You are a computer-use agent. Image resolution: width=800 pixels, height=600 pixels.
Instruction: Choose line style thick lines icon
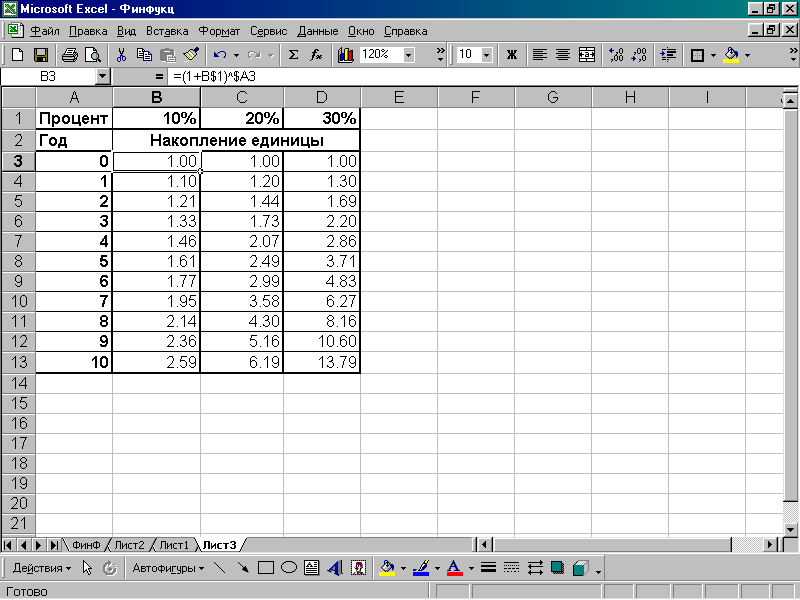(x=488, y=568)
